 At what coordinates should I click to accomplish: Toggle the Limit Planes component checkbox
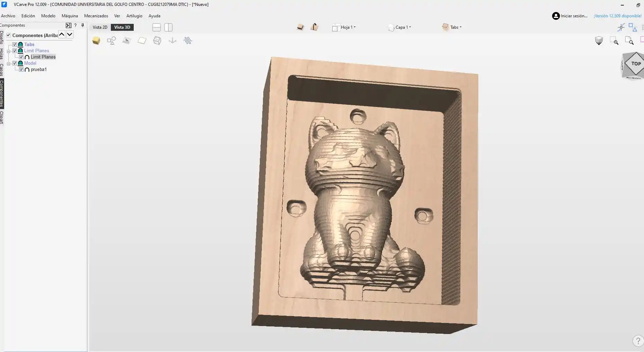pyautogui.click(x=21, y=57)
